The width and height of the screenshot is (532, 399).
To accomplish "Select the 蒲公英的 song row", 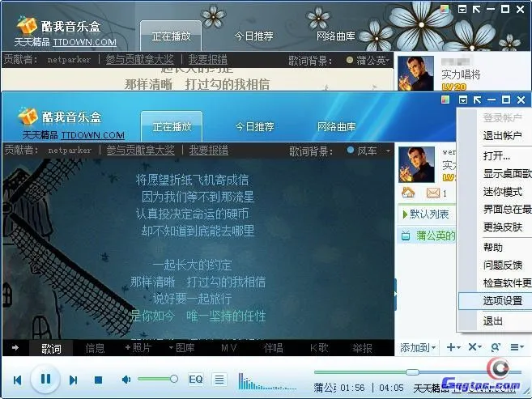I will 428,236.
